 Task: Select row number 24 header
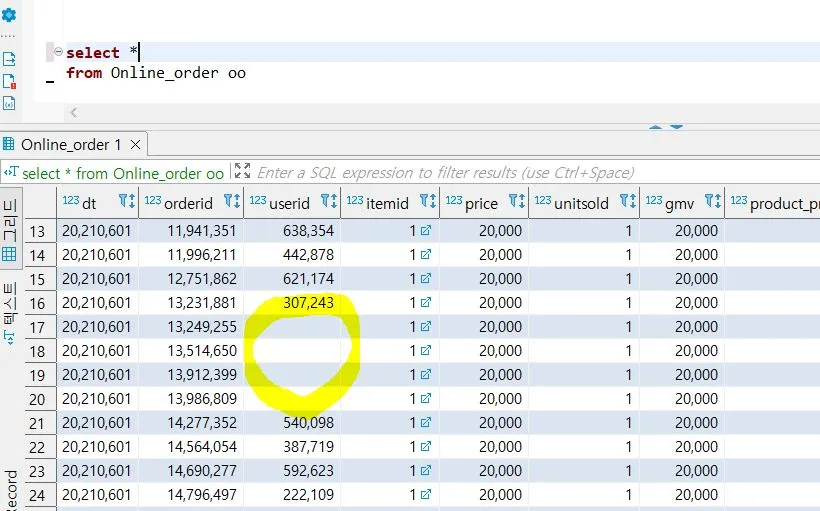click(x=40, y=495)
